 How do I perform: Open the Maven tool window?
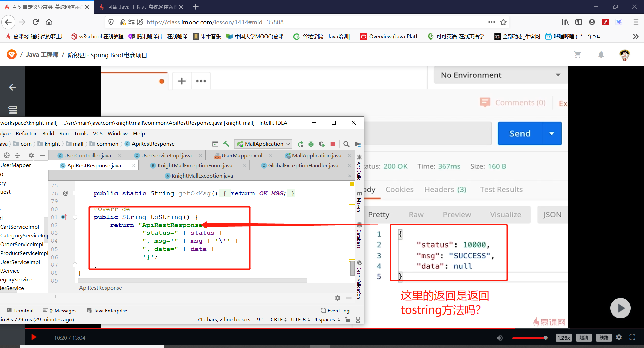pyautogui.click(x=359, y=202)
